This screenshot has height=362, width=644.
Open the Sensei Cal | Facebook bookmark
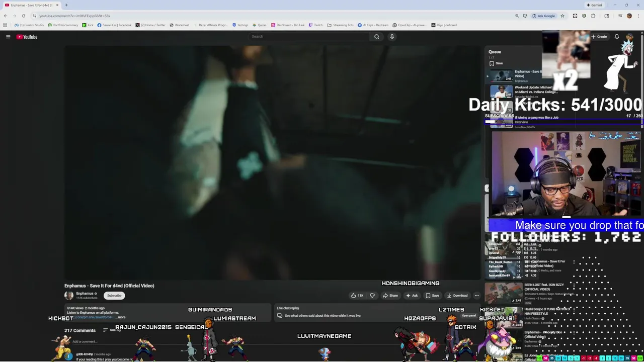click(x=114, y=25)
